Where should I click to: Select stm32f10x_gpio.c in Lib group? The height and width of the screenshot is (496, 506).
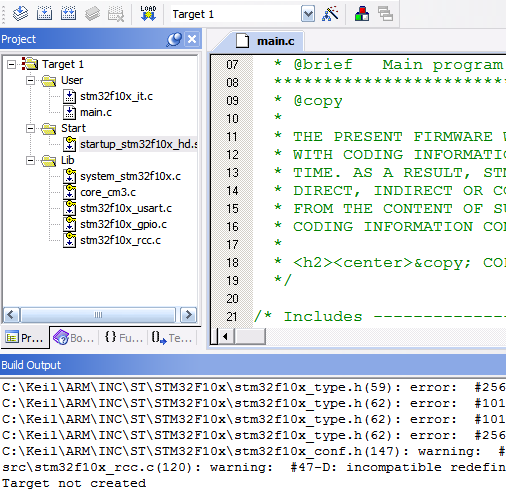[x=123, y=224]
